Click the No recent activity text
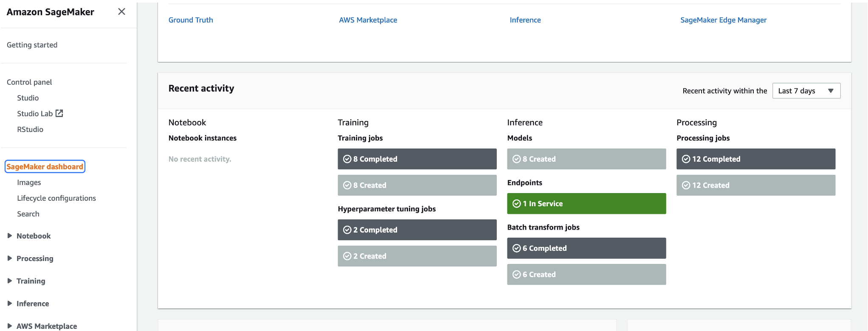This screenshot has width=868, height=331. 200,159
